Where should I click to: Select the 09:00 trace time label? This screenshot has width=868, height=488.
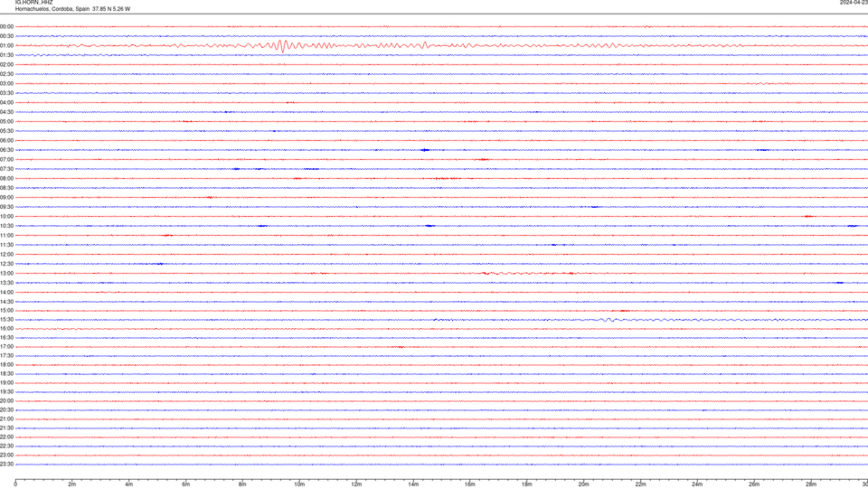pos(6,198)
